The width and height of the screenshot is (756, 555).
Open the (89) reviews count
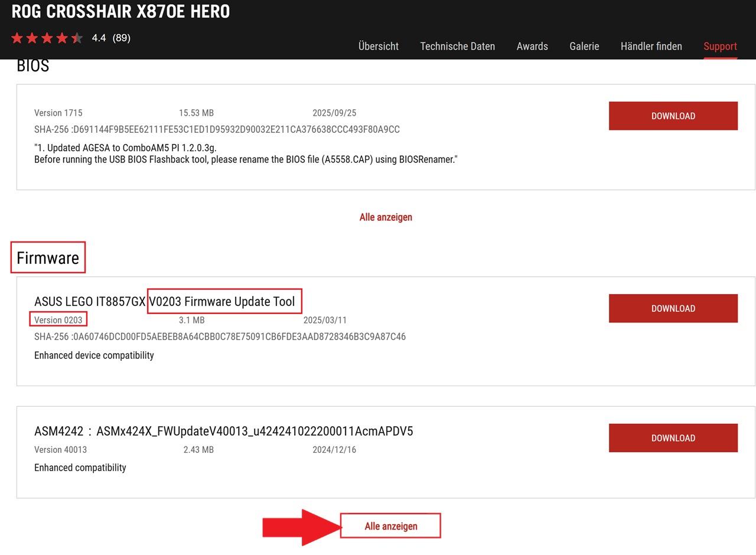[121, 38]
